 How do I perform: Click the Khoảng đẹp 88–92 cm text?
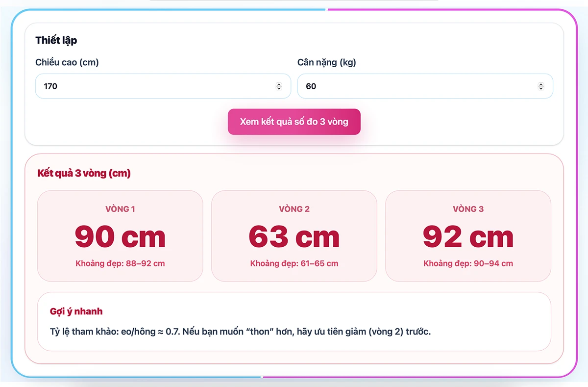click(x=120, y=263)
